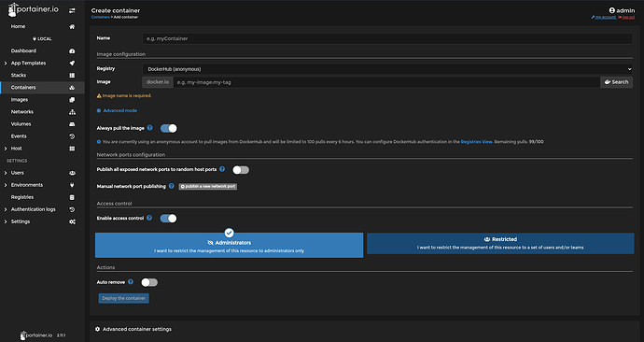Click the App Templates rocket icon
This screenshot has height=342, width=644.
click(72, 63)
